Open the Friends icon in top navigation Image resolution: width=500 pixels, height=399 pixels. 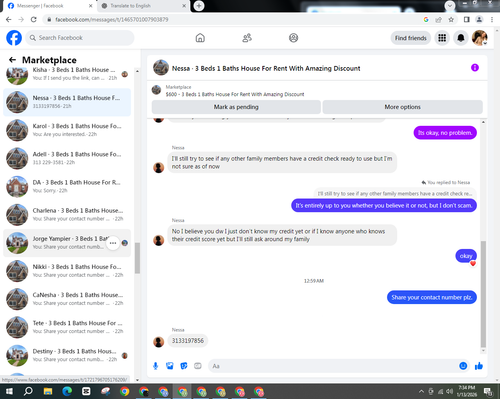[x=247, y=38]
